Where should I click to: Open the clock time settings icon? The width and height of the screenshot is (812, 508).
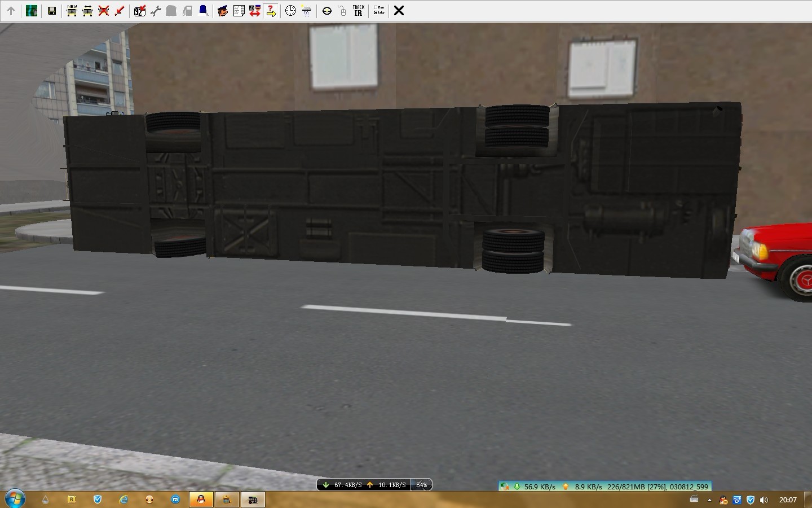click(290, 11)
